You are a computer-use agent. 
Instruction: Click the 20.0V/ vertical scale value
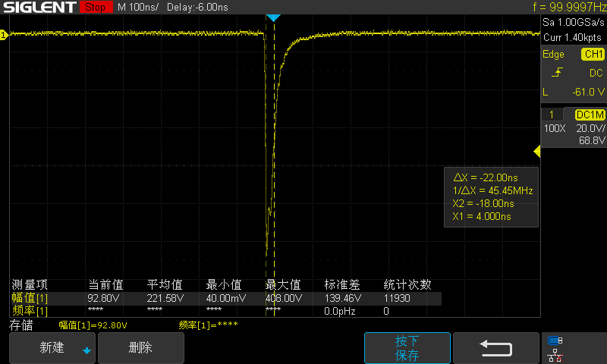click(590, 128)
